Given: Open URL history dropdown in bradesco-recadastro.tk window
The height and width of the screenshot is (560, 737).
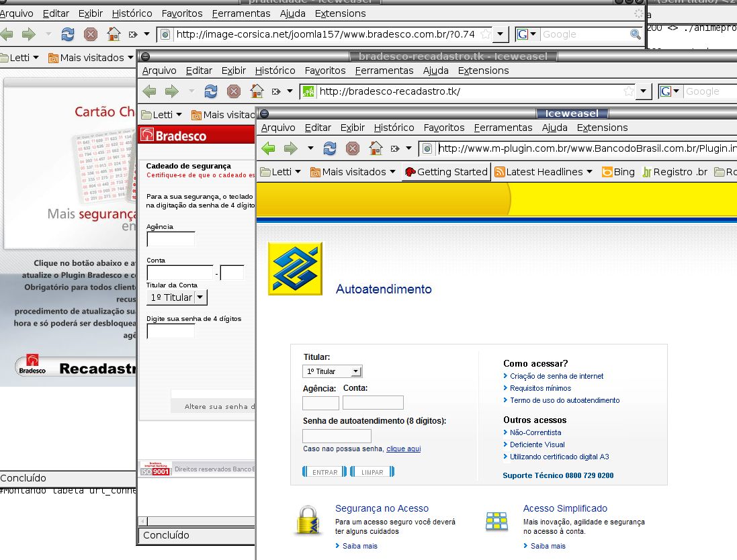Looking at the screenshot, I should click(x=644, y=91).
